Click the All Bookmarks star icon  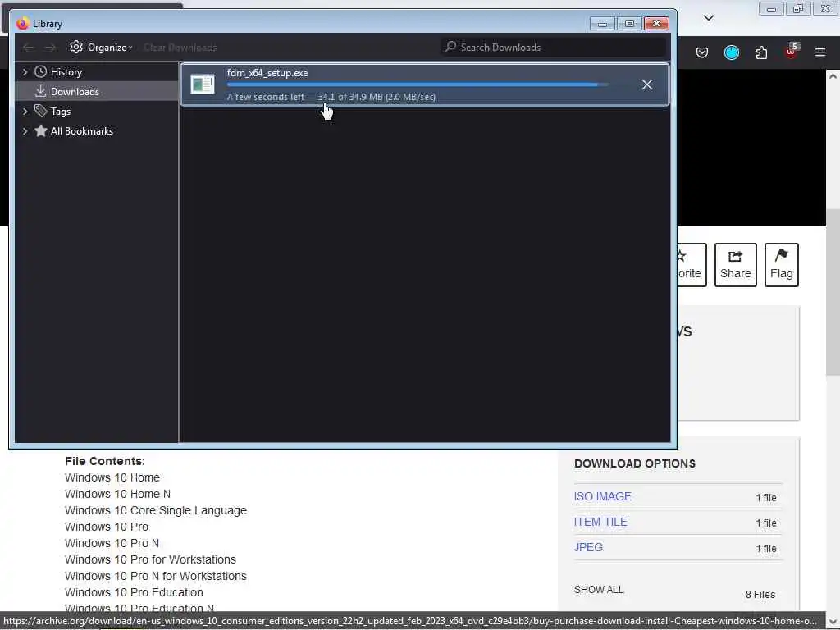(x=41, y=130)
